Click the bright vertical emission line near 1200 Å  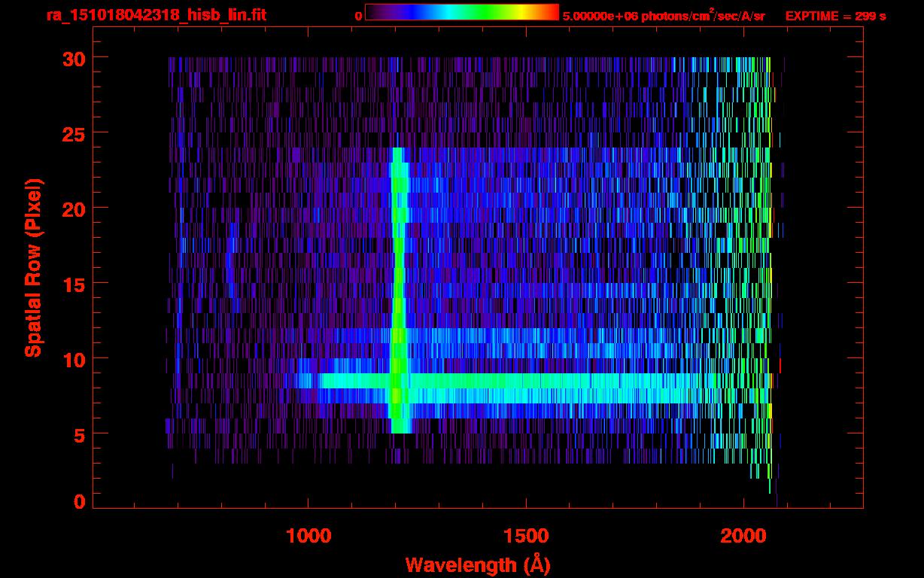pos(398,286)
